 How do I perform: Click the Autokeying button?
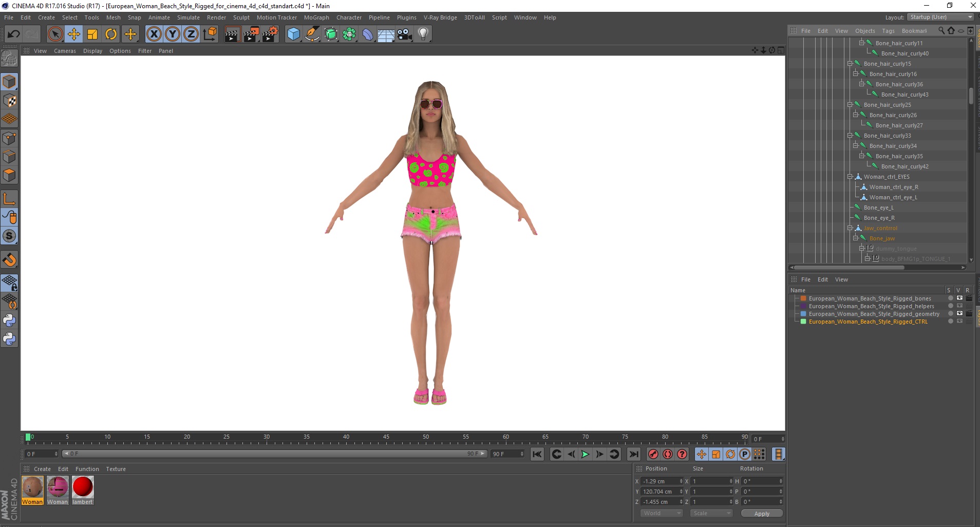[667, 454]
